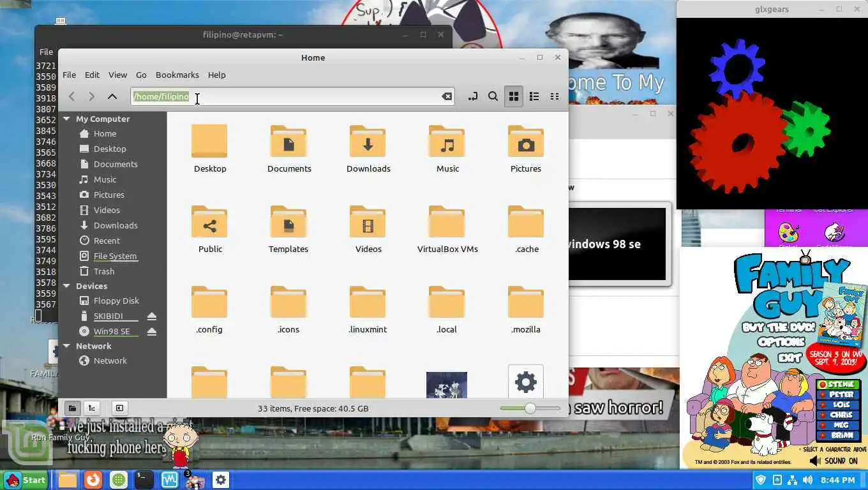Show places in the sidebar

click(x=72, y=408)
